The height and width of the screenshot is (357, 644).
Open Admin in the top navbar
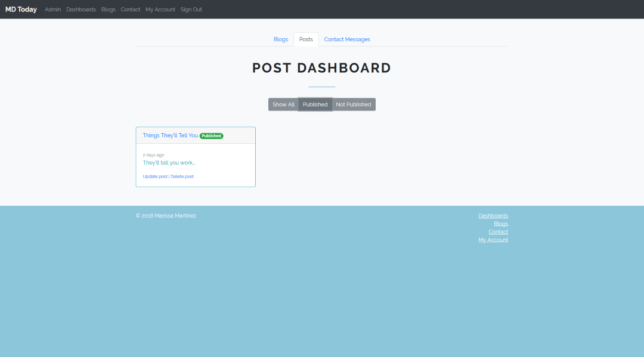tap(52, 10)
